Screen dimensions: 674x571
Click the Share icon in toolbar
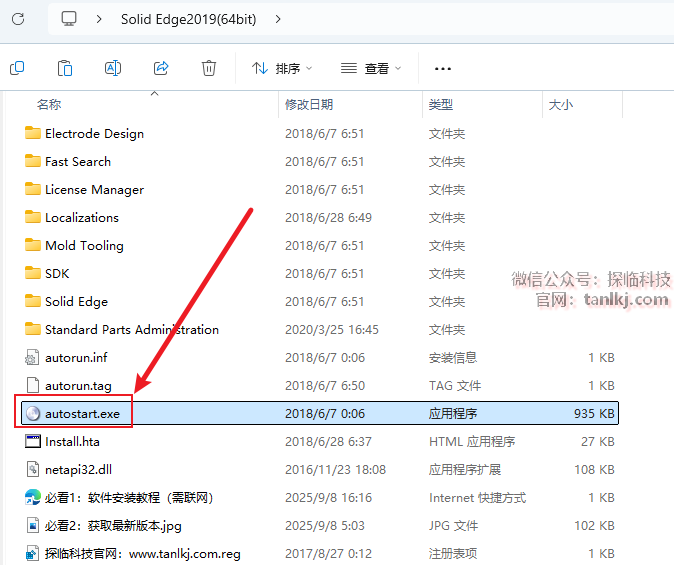(161, 68)
